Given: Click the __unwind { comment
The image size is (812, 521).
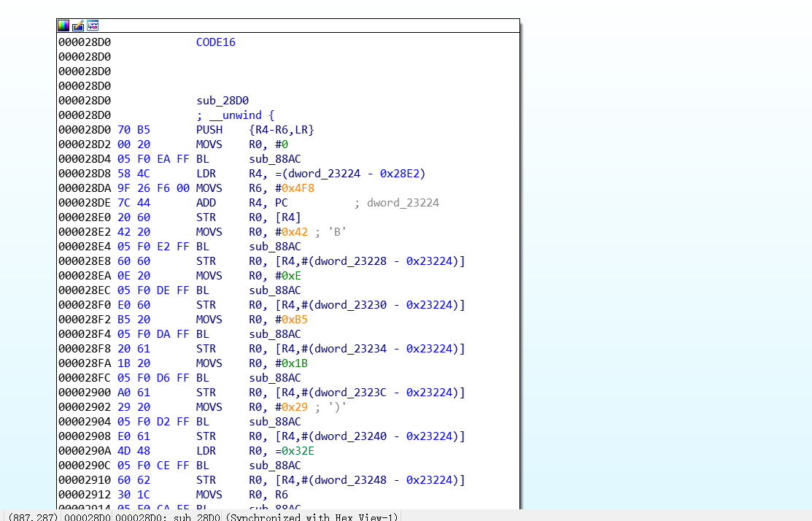Looking at the screenshot, I should tap(236, 115).
